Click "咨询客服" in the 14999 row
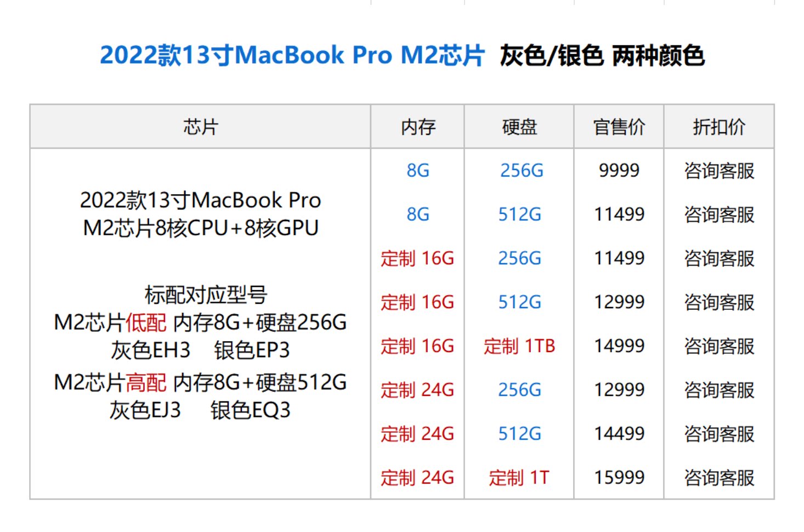The width and height of the screenshot is (804, 532). [719, 346]
